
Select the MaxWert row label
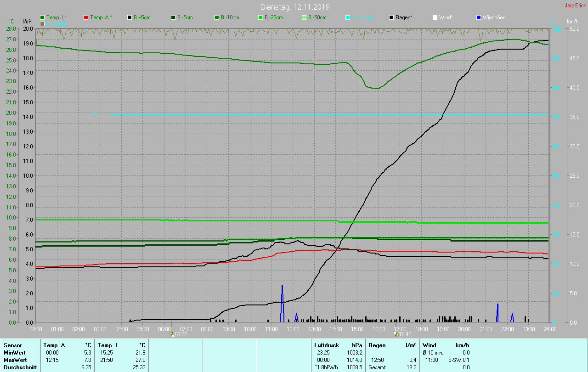coord(16,360)
